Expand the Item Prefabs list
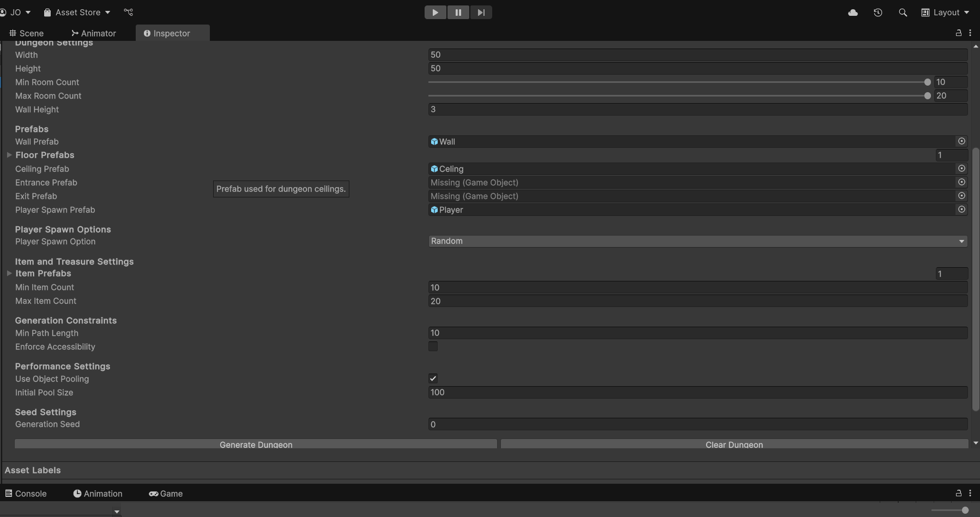The image size is (980, 517). pyautogui.click(x=9, y=273)
